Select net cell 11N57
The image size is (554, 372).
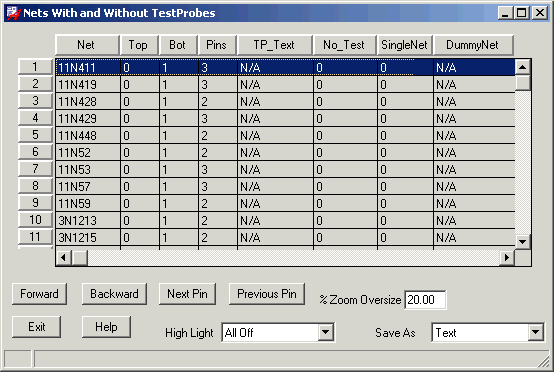point(88,186)
